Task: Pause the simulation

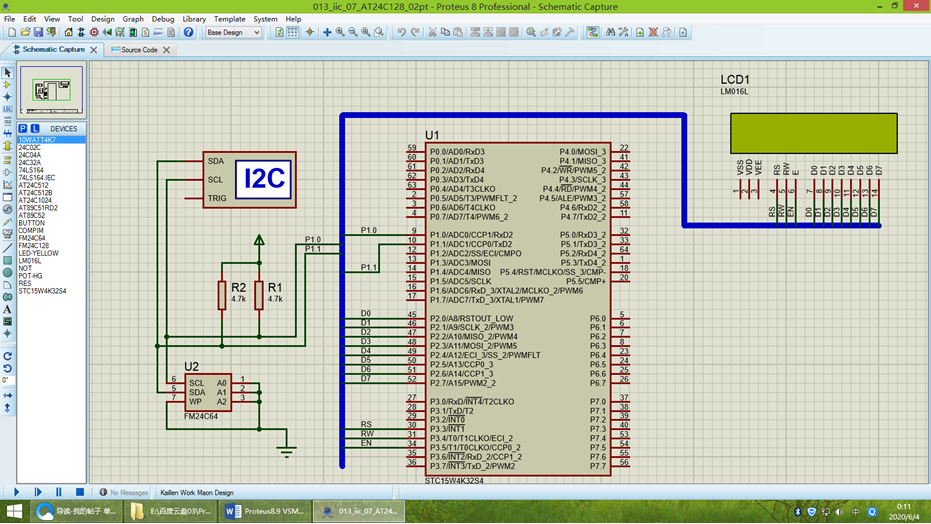Action: (58, 492)
